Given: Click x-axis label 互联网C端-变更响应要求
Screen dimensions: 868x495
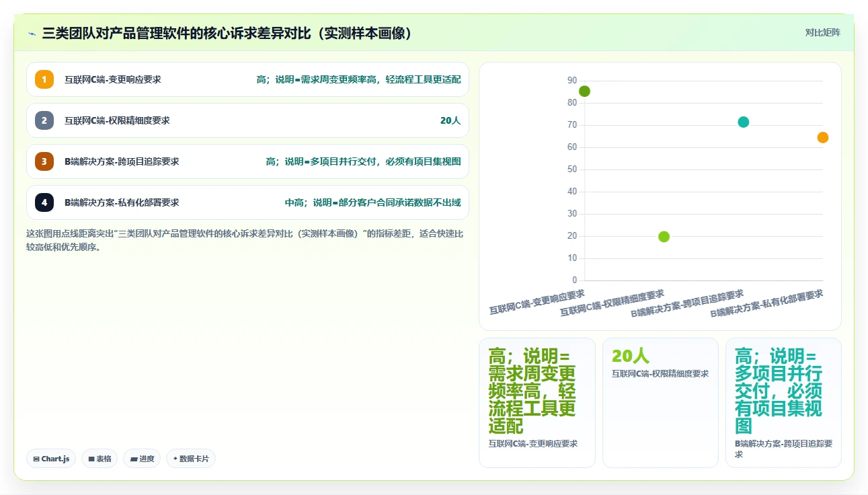Looking at the screenshot, I should 537,303.
